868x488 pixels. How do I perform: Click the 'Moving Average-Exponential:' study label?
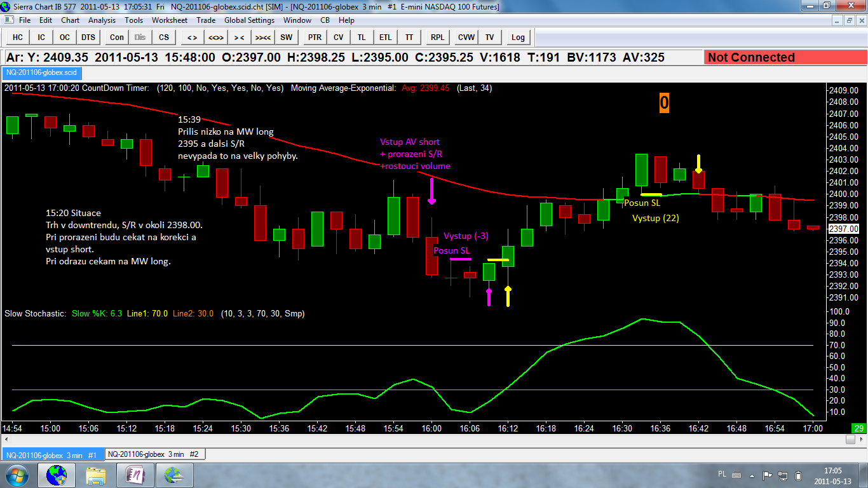coord(343,88)
